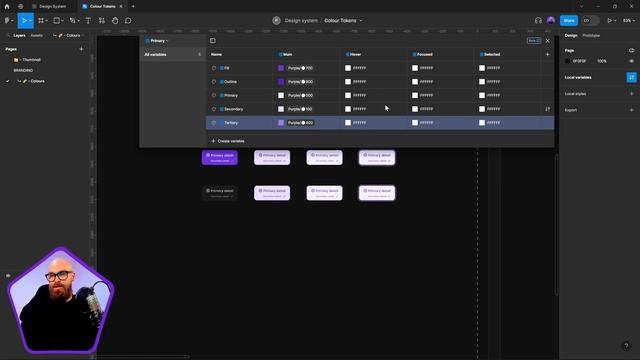This screenshot has width=640, height=360.
Task: Expand Frame tool options arrow
Action: pyautogui.click(x=47, y=20)
